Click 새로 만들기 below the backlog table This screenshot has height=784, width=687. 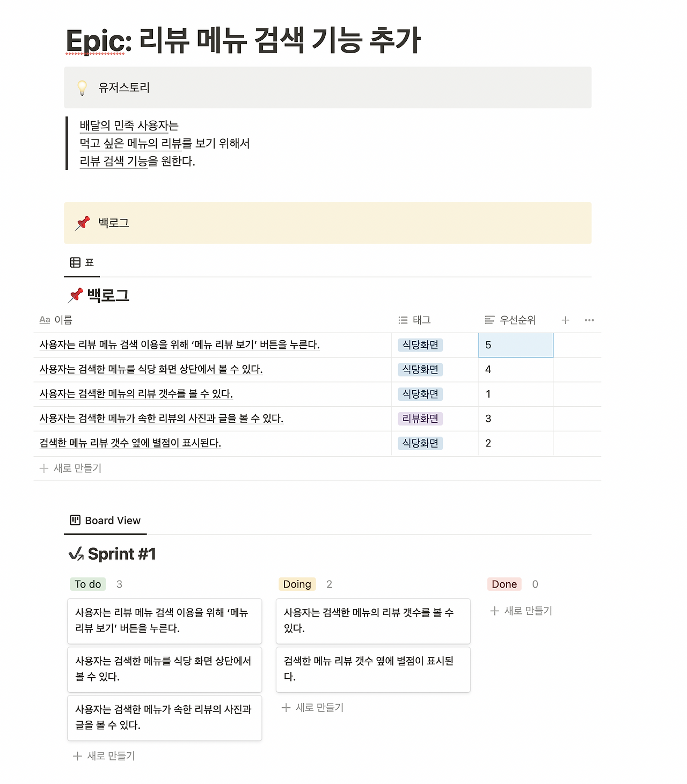[x=71, y=468]
